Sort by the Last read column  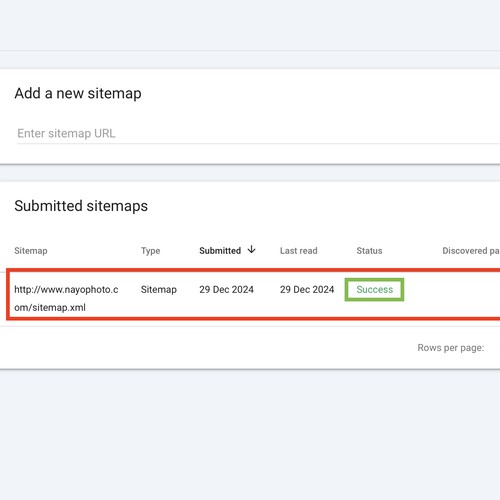coord(298,251)
